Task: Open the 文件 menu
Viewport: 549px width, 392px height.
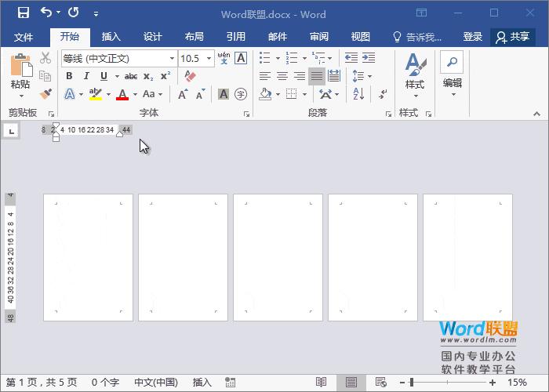Action: [24, 37]
